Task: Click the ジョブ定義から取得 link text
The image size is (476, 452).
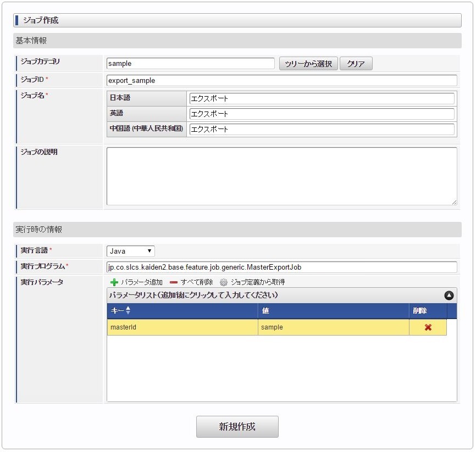Action: pyautogui.click(x=258, y=282)
